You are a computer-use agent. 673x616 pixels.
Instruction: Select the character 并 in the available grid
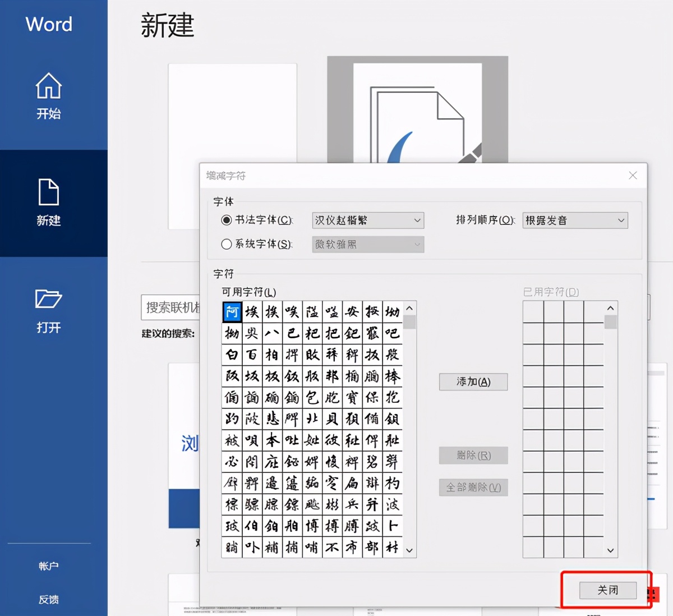coord(372,504)
